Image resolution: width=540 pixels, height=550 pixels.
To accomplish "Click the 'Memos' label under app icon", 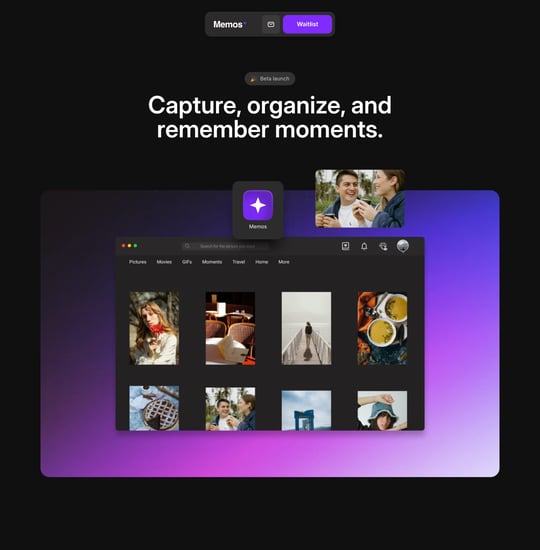I will point(258,227).
